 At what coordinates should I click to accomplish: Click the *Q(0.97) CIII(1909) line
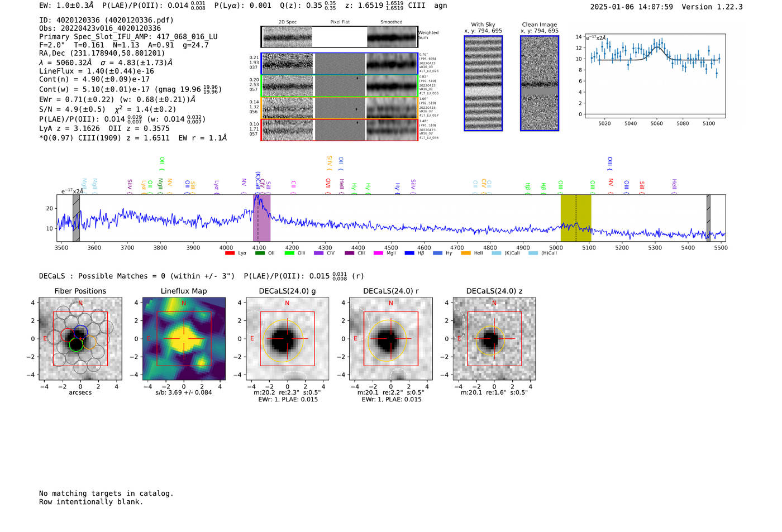(133, 138)
